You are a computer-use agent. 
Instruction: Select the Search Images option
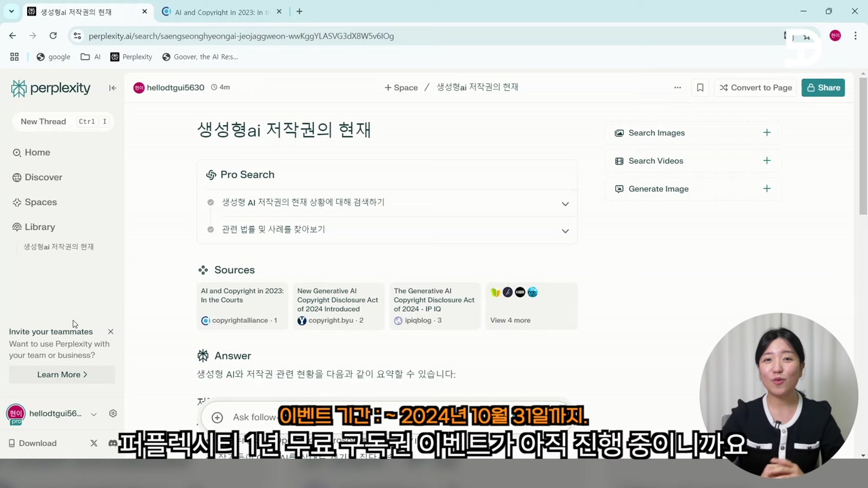click(x=693, y=133)
